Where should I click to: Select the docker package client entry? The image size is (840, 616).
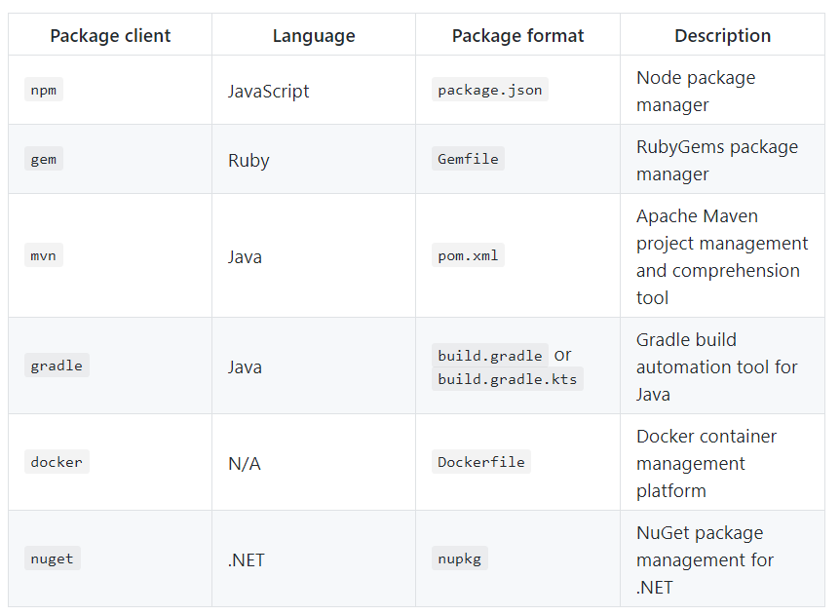tap(57, 462)
